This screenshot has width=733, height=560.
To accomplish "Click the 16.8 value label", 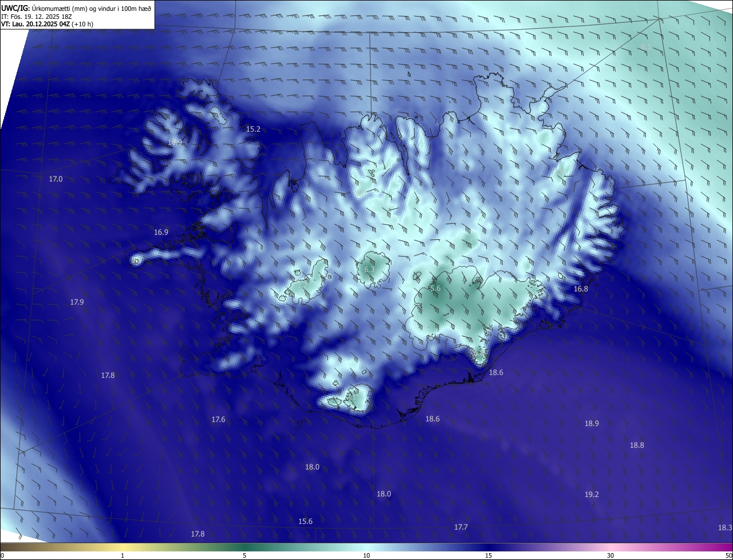I will coord(581,289).
